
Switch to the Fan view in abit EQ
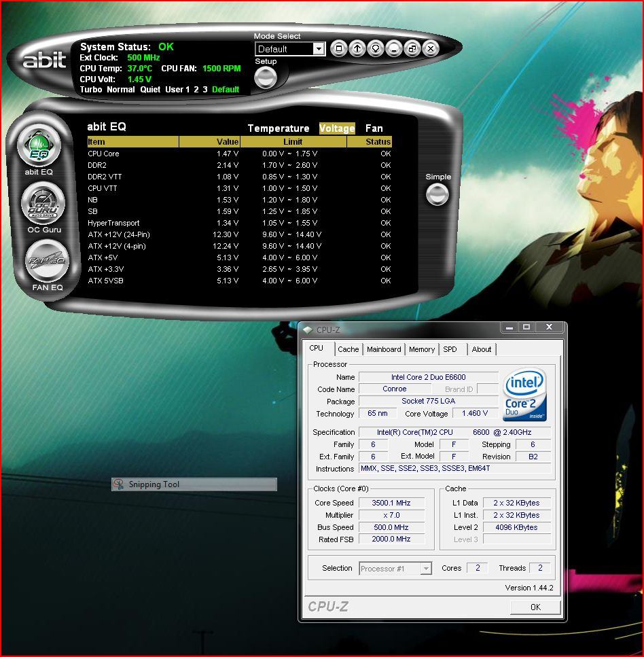(x=374, y=128)
